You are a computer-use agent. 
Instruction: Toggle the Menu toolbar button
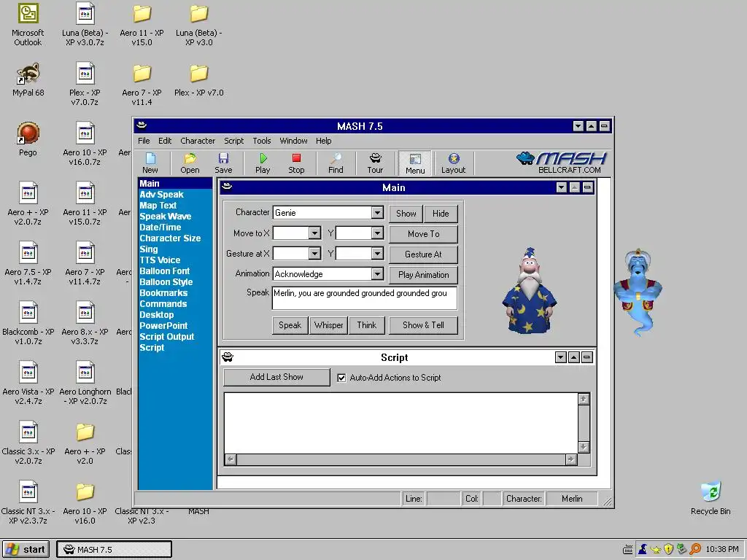tap(415, 163)
